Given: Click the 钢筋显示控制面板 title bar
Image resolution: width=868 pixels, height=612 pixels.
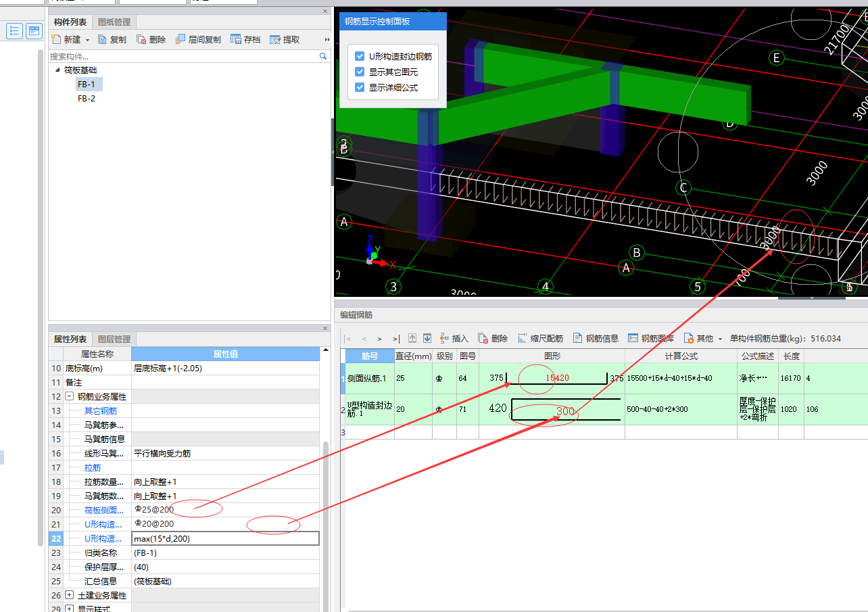Looking at the screenshot, I should [x=393, y=22].
